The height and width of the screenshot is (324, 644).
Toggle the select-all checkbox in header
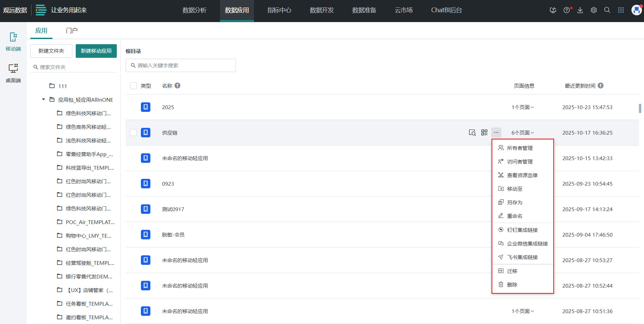[x=133, y=85]
